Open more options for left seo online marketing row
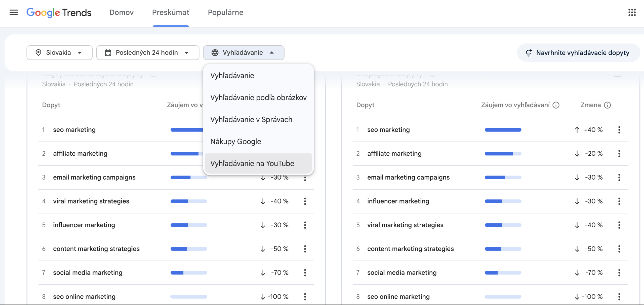 (x=305, y=296)
